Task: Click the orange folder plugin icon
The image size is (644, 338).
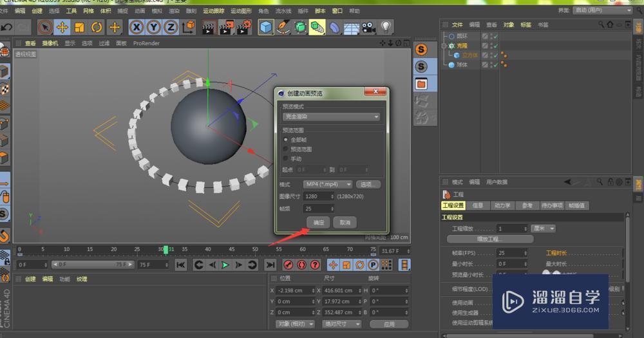Action: (421, 84)
